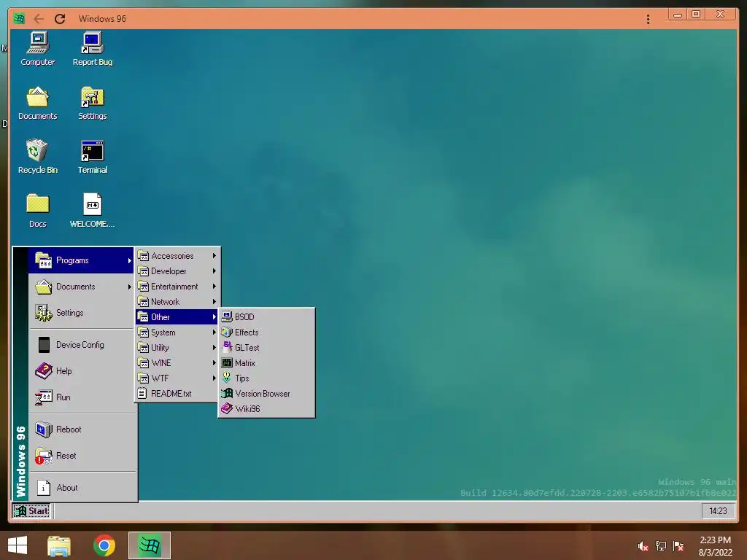Open the Recycle Bin icon

point(38,157)
